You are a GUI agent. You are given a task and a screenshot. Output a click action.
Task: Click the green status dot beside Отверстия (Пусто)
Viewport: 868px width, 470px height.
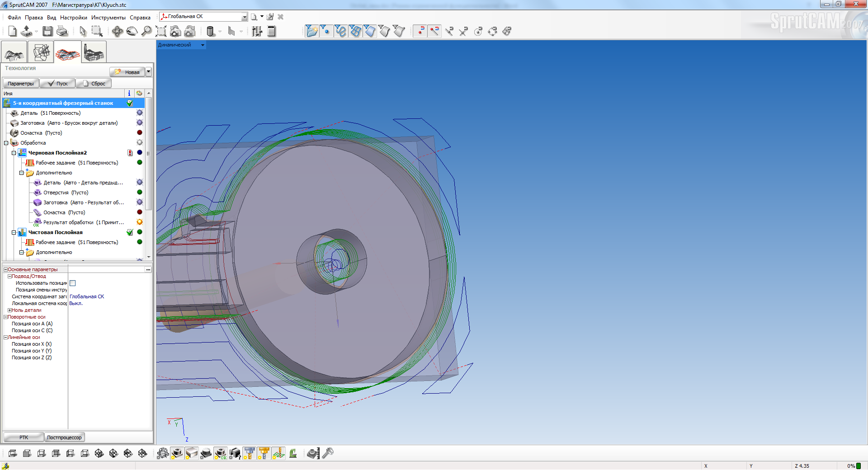pyautogui.click(x=140, y=193)
